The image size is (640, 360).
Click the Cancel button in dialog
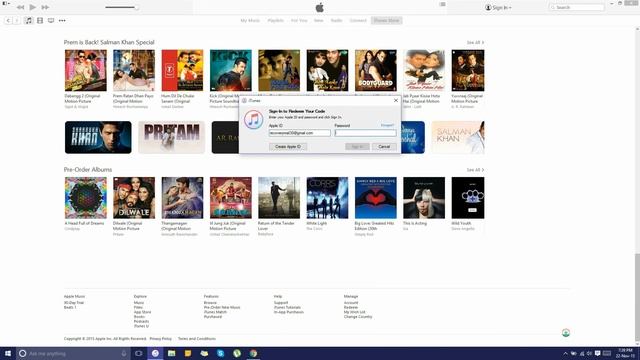[x=384, y=147]
